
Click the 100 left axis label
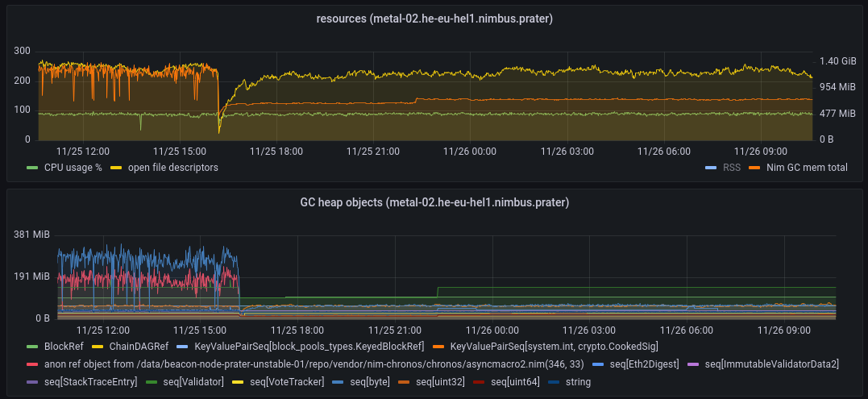click(22, 110)
